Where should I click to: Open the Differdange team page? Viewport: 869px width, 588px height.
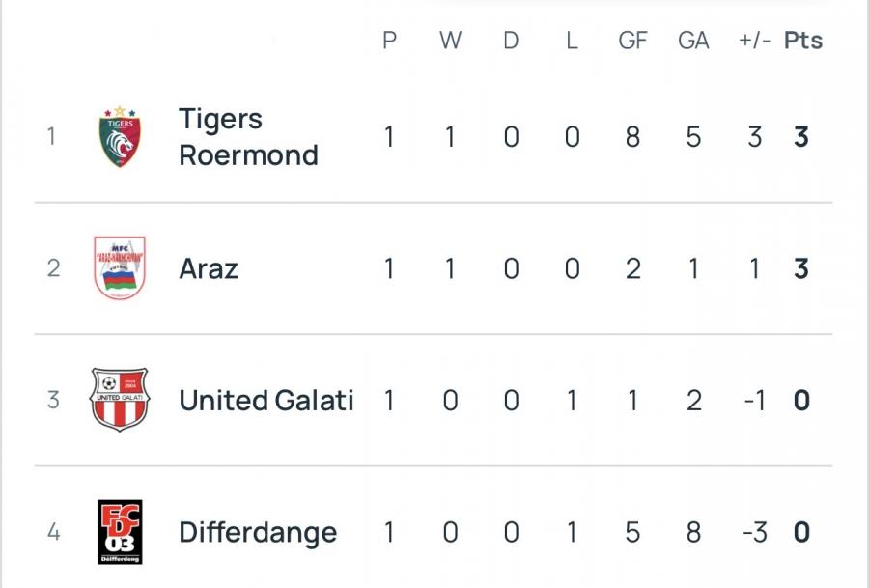point(258,532)
